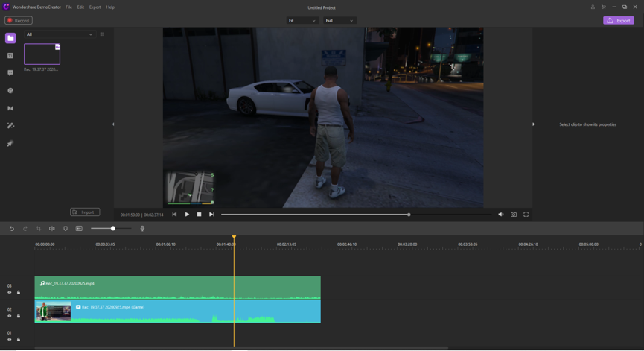Open the Help menu

point(110,7)
